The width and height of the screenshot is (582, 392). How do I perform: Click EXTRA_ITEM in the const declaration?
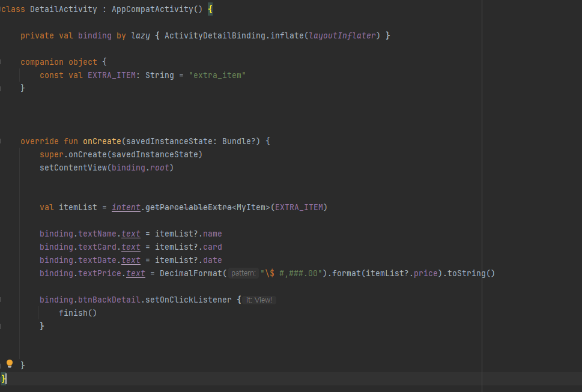[112, 75]
